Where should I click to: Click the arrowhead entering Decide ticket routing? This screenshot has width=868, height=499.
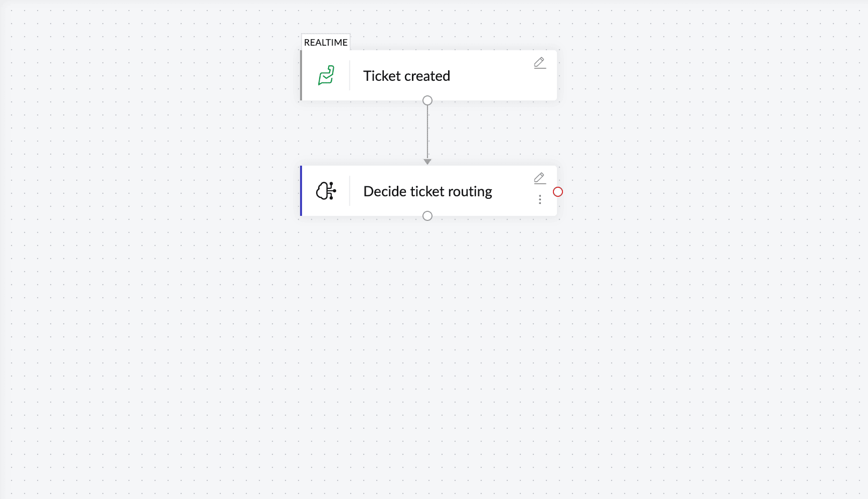tap(427, 162)
